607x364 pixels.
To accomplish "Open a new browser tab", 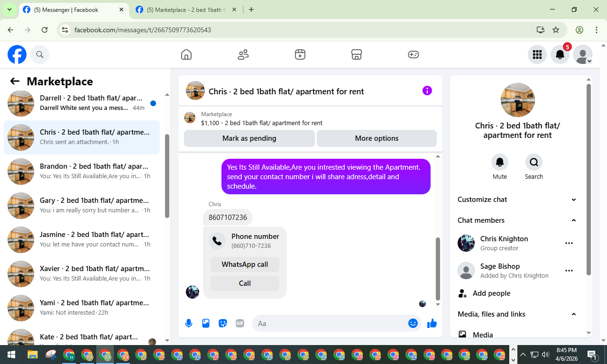I will click(x=251, y=9).
